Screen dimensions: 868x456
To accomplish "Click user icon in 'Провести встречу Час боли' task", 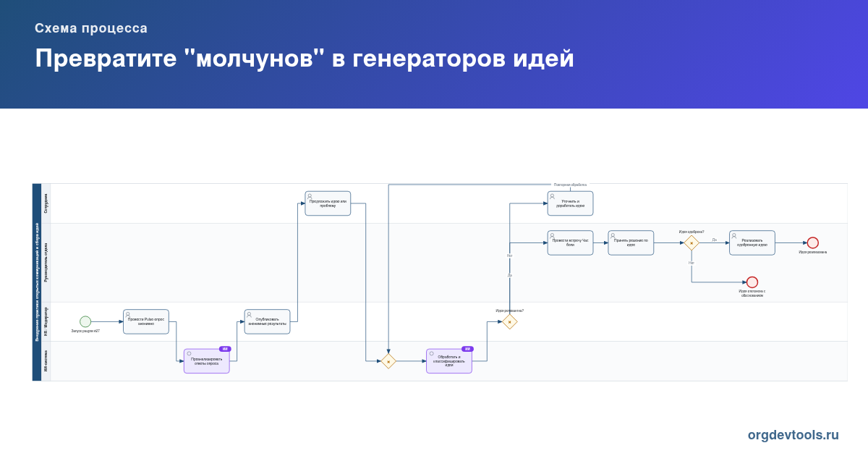I will pyautogui.click(x=552, y=235).
